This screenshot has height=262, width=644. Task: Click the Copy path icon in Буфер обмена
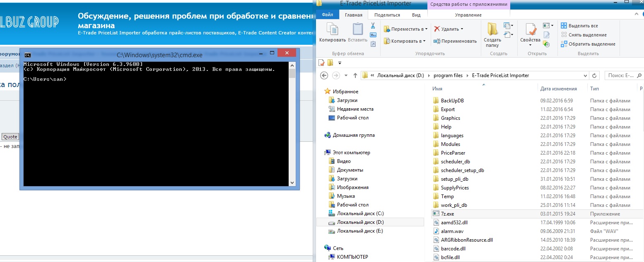[373, 35]
